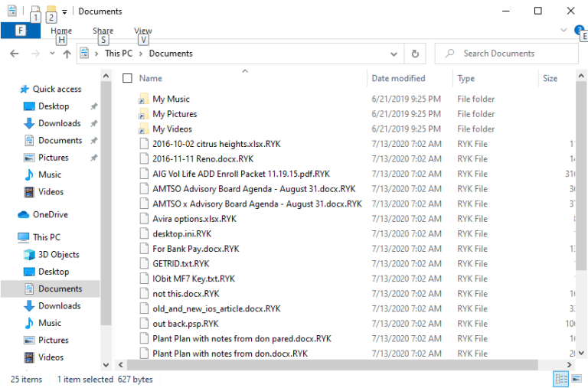Toggle the select all items checkbox
Viewport: 588px width, 388px height.
pyautogui.click(x=128, y=78)
